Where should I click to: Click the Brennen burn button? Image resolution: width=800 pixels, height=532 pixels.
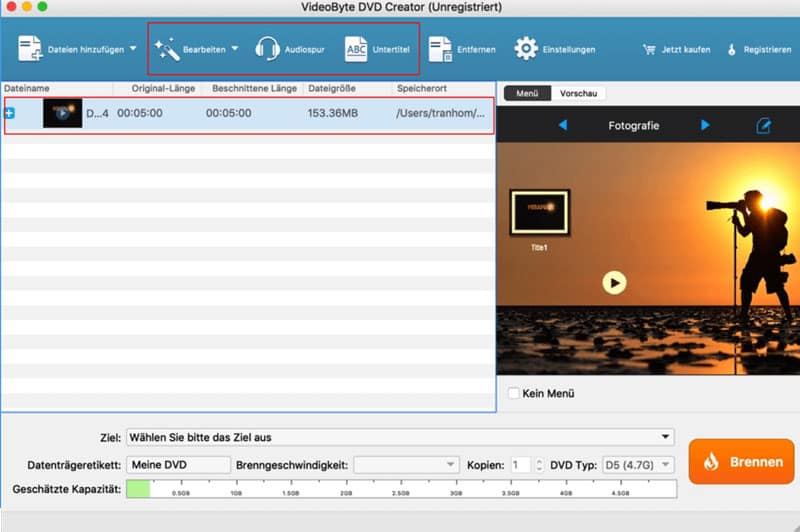(742, 462)
